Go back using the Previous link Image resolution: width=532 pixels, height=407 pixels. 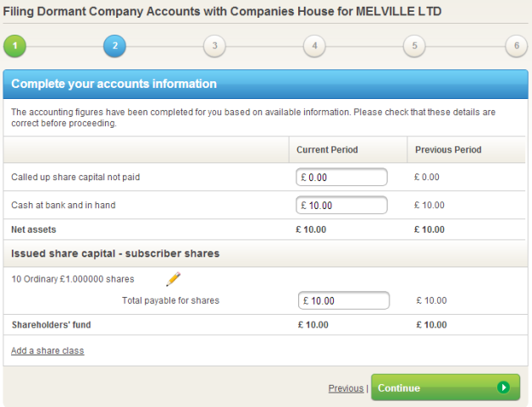pos(346,388)
